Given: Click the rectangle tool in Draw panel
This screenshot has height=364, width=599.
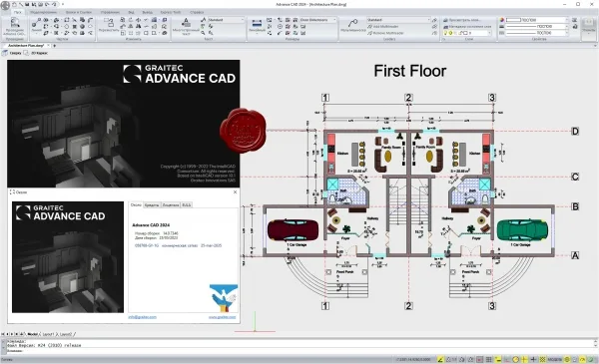Looking at the screenshot, I should click(67, 20).
